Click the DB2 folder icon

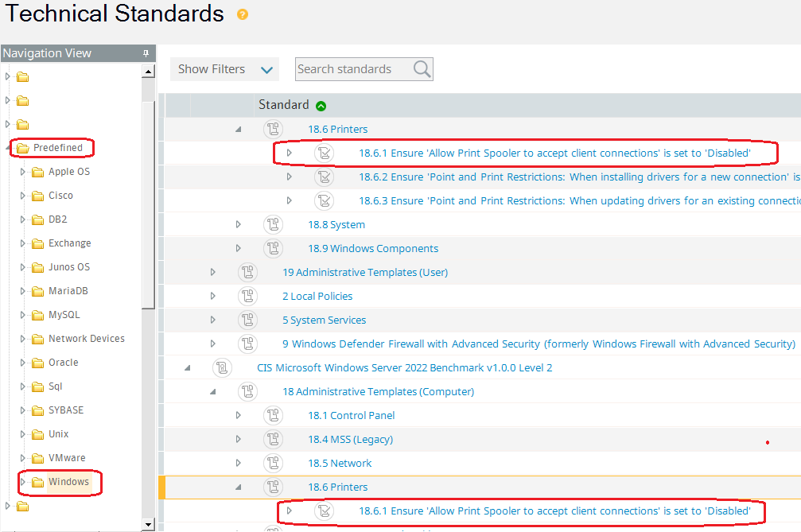tap(38, 219)
